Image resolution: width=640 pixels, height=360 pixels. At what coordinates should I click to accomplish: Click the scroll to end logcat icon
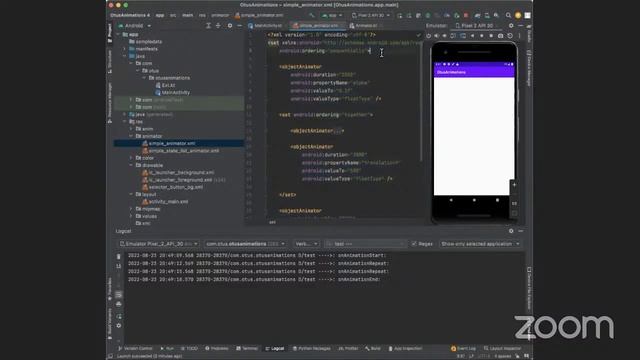click(x=119, y=266)
